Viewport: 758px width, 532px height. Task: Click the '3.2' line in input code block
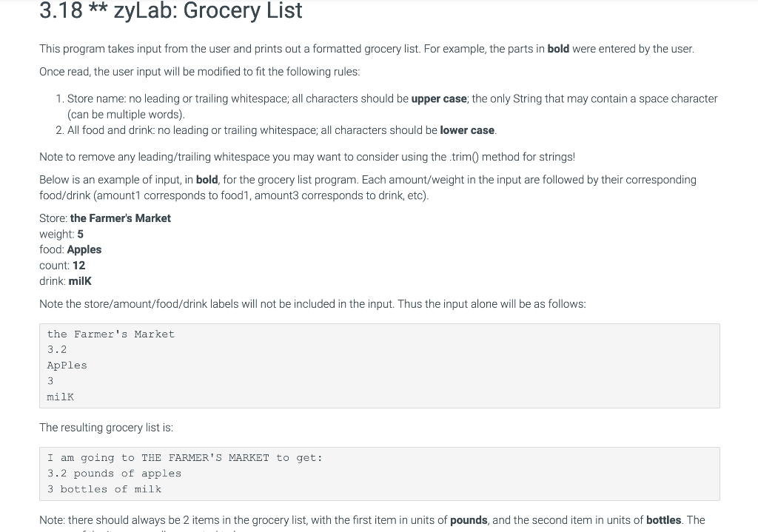pyautogui.click(x=57, y=350)
